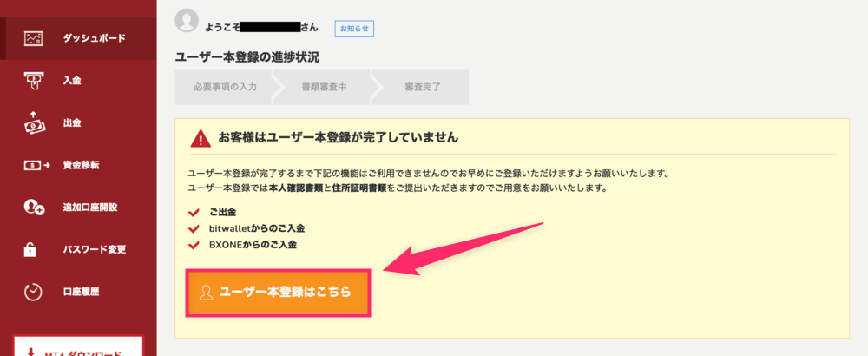868x356 pixels.
Task: Select the 必要事項の入力 progress step
Action: (225, 87)
